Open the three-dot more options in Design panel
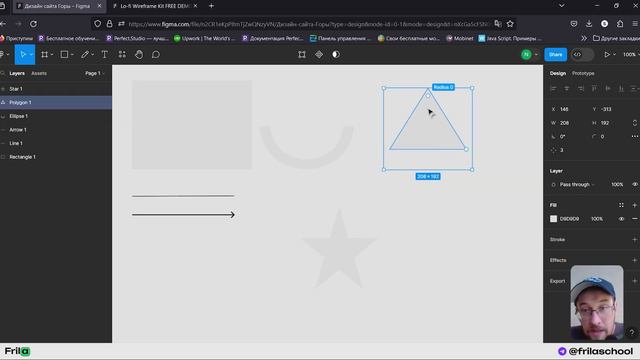Screen dimensions: 640x360 pyautogui.click(x=635, y=137)
